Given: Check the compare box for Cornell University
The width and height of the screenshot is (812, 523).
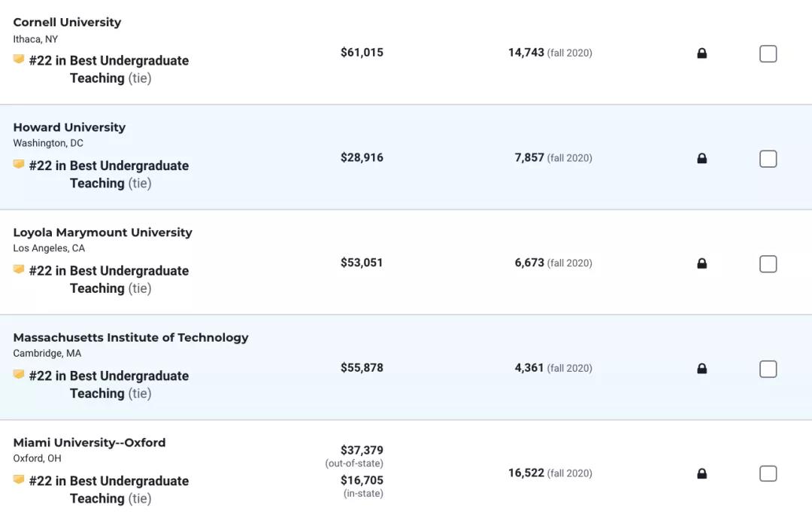Looking at the screenshot, I should (x=768, y=53).
